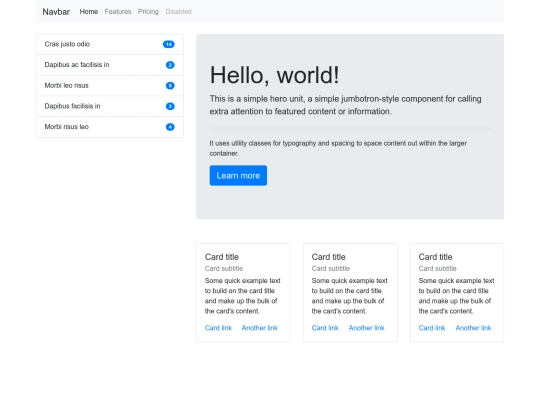The image size is (540, 405).
Task: Open the Pricing nav item
Action: pyautogui.click(x=148, y=12)
